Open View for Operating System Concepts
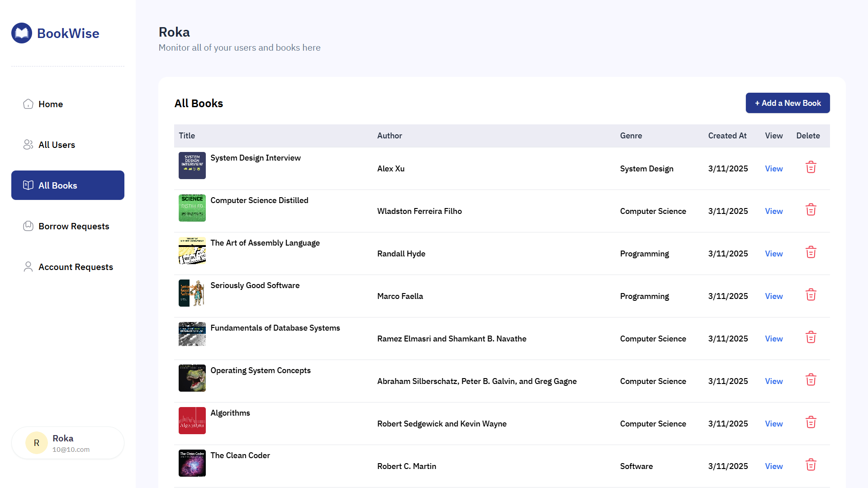The width and height of the screenshot is (868, 488). [x=773, y=381]
